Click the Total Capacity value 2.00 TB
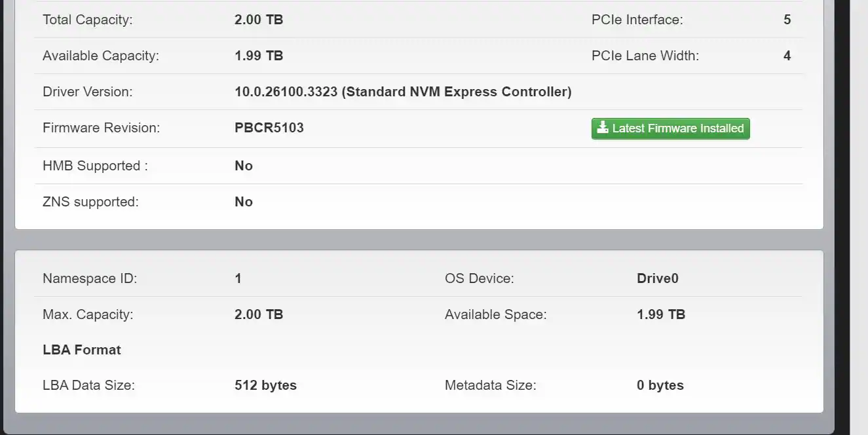Screen dimensions: 868x435 click(259, 20)
